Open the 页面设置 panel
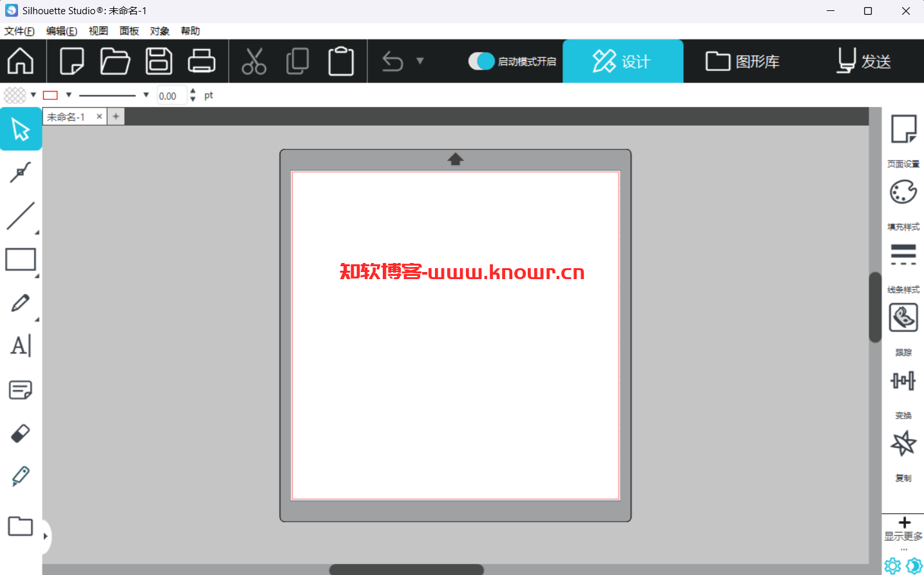 [x=903, y=141]
